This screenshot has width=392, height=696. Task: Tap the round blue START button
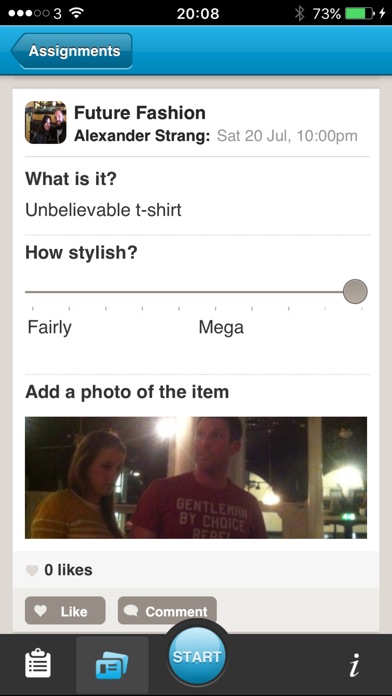pyautogui.click(x=197, y=656)
